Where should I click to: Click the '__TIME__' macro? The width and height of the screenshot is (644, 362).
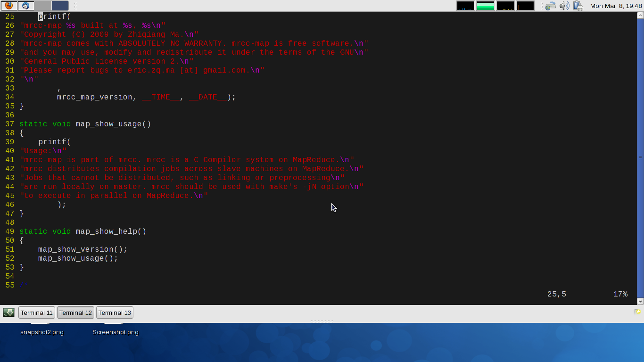click(x=161, y=97)
